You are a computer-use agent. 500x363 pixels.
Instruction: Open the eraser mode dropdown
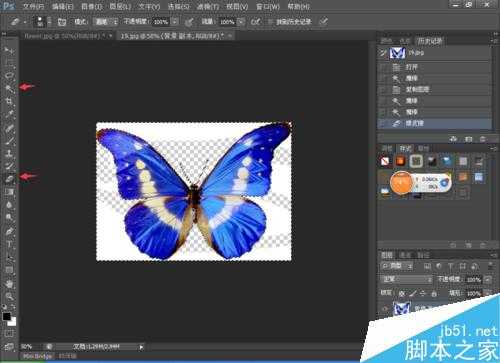pos(105,22)
